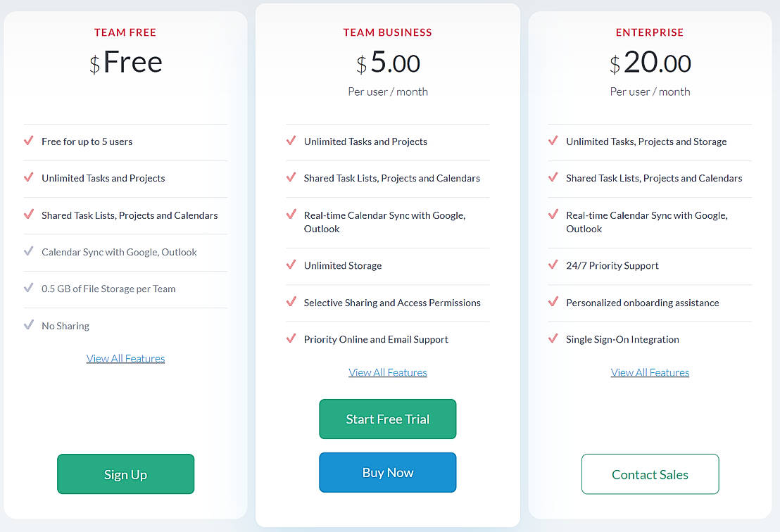Click checkmark beside Free for up to 5 users

coord(29,141)
